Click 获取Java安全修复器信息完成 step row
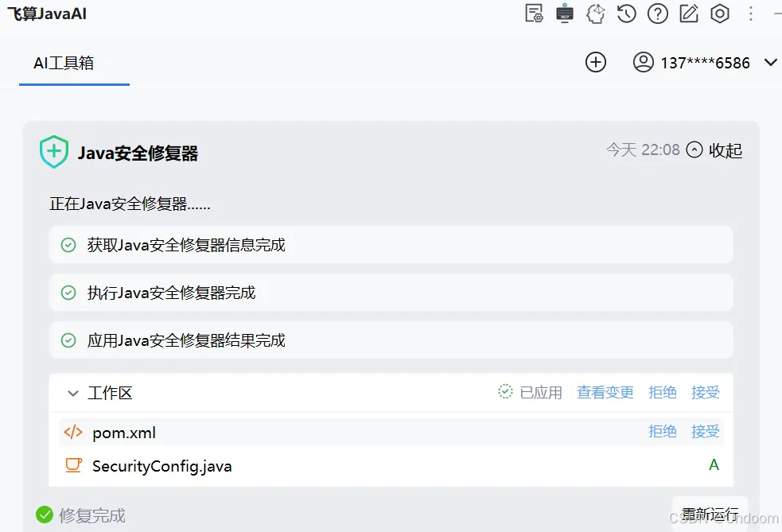Screen dimensions: 782x532 pos(391,245)
